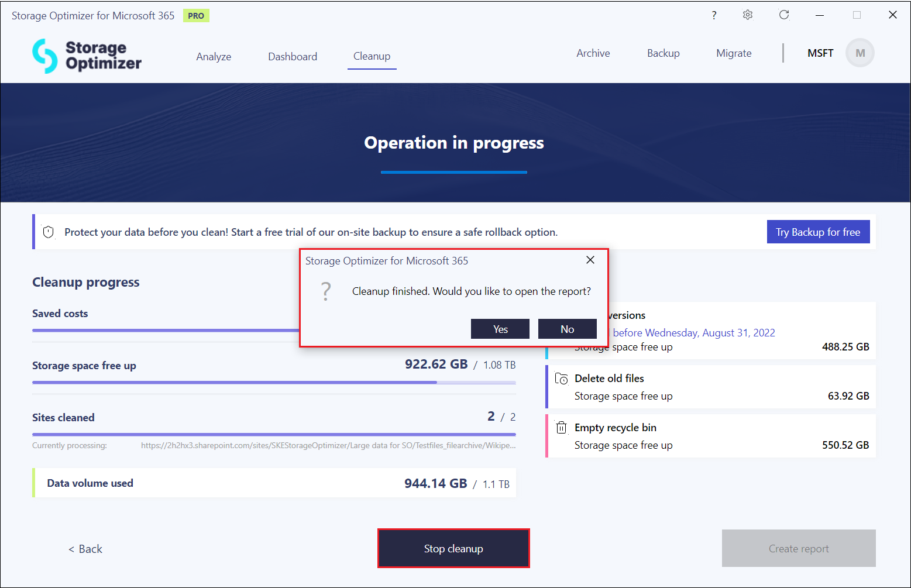911x588 pixels.
Task: Click the 944.14 GB data volume value
Action: click(x=436, y=483)
